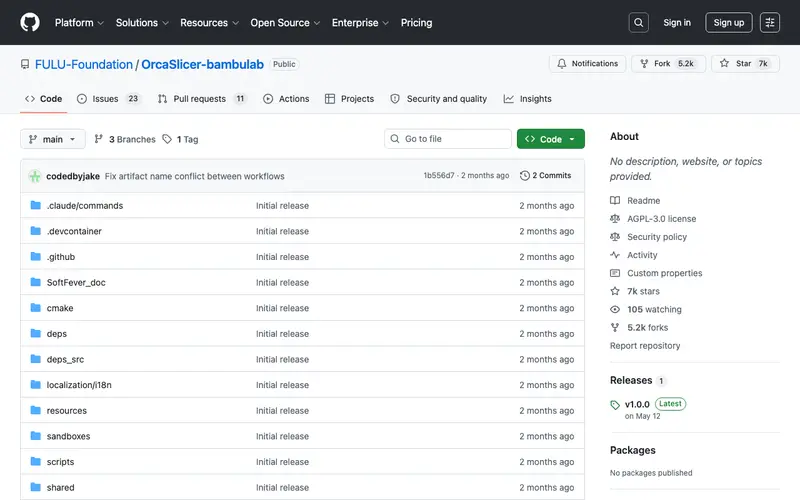This screenshot has height=500, width=800.
Task: Expand the Enterprise menu
Action: tap(360, 22)
